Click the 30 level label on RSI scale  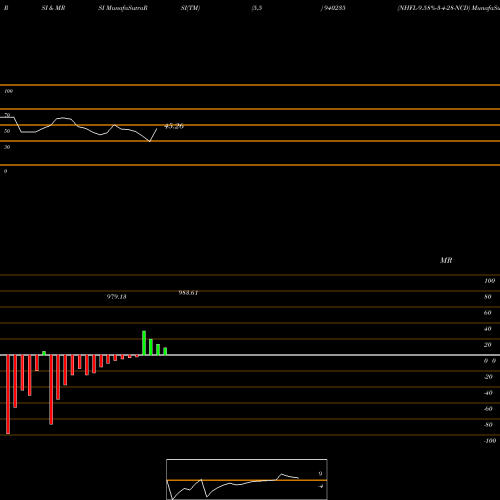pyautogui.click(x=7, y=147)
